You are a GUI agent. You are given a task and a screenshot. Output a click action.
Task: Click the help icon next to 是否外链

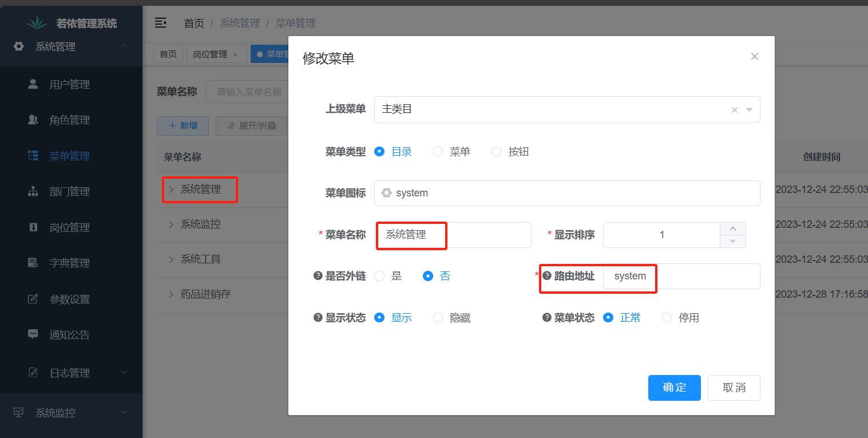tap(318, 276)
